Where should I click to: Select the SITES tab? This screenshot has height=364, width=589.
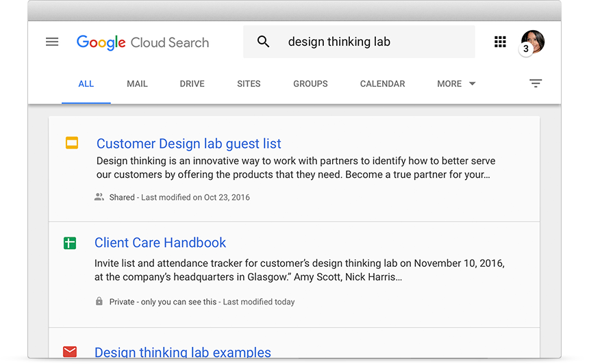249,83
